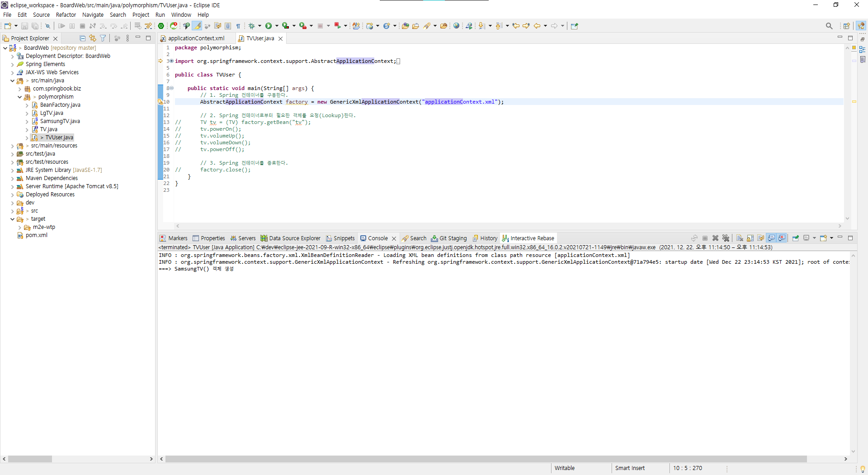
Task: Select SamsungTV.java in Project Explorer
Action: coord(60,121)
